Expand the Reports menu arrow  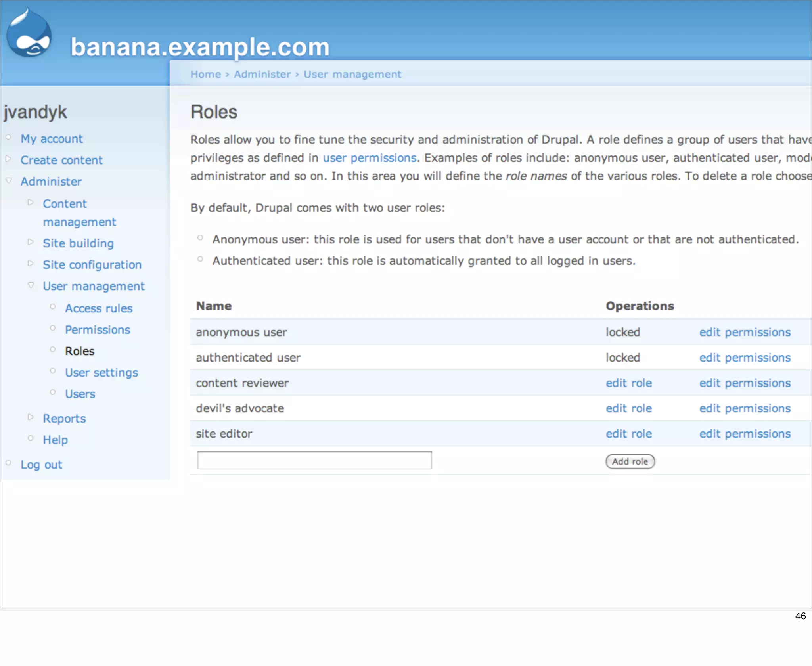coord(31,417)
